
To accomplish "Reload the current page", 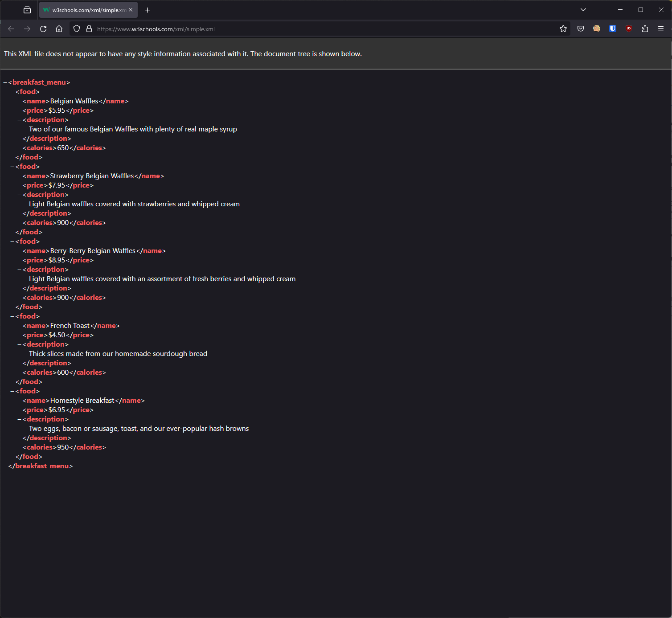I will click(x=43, y=29).
